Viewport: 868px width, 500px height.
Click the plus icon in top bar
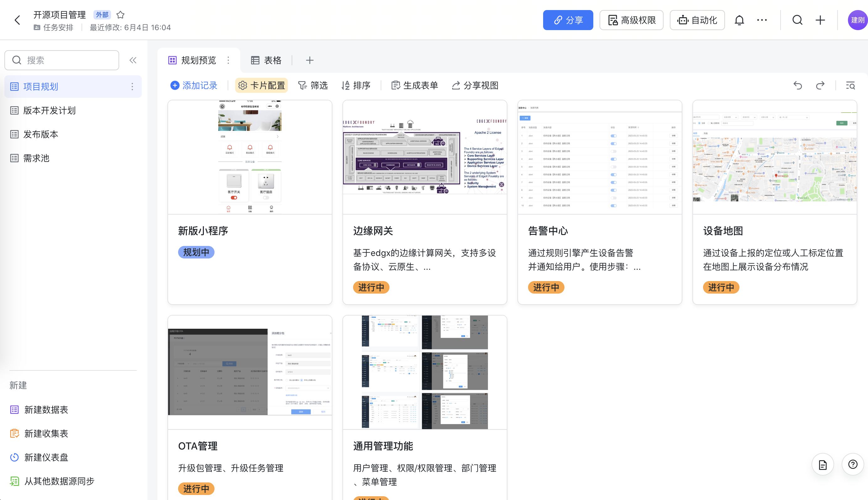(x=820, y=20)
